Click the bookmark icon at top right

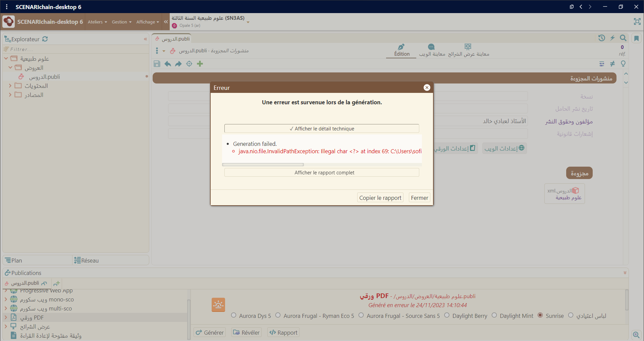click(636, 38)
